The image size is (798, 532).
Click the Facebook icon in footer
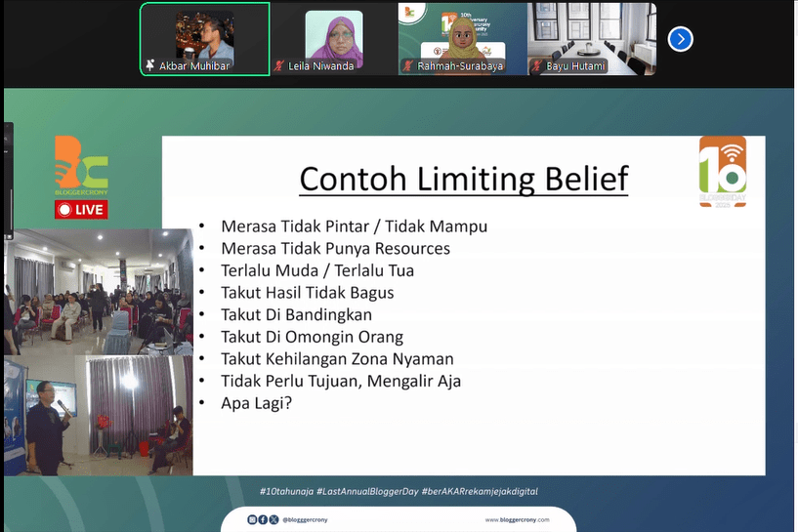tap(263, 519)
